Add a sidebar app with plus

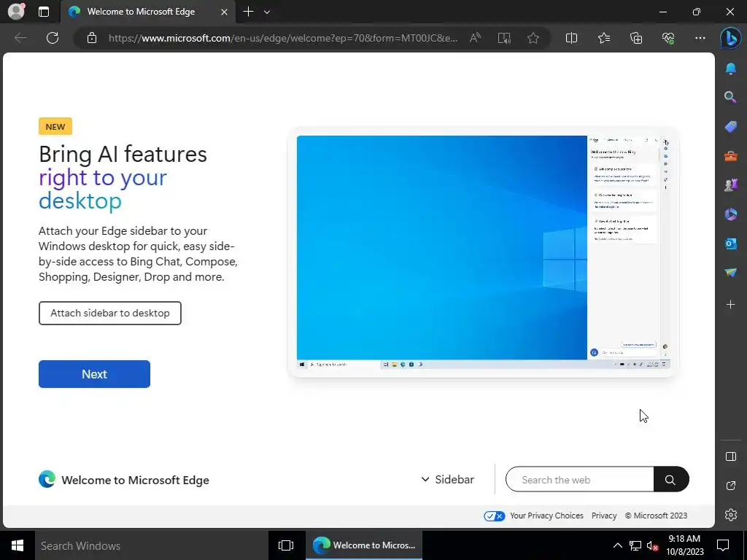tap(730, 304)
